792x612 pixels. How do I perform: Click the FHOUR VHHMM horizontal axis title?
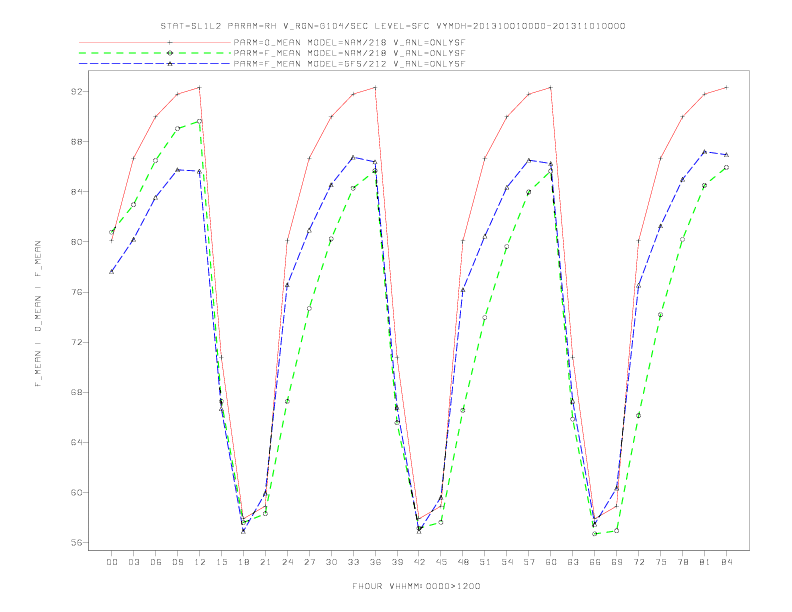pos(416,586)
